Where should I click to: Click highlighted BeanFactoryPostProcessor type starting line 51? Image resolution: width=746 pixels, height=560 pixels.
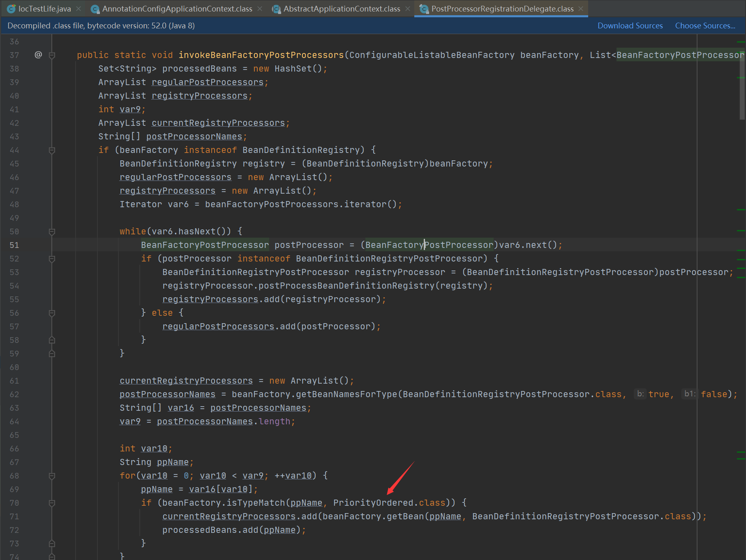[205, 245]
